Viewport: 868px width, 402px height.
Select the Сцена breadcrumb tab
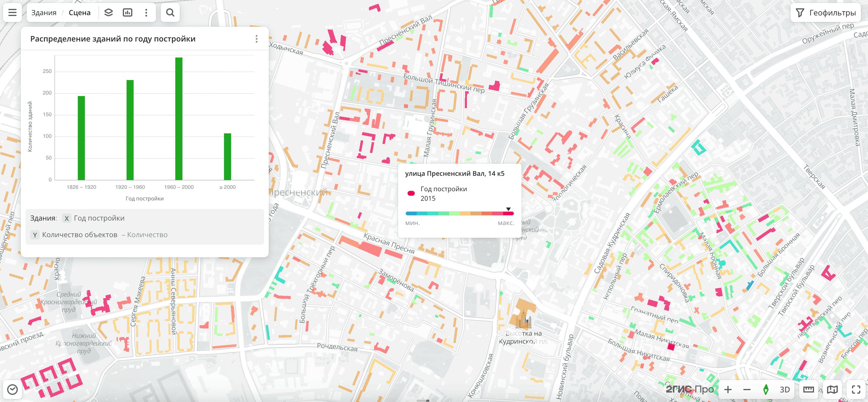point(80,13)
